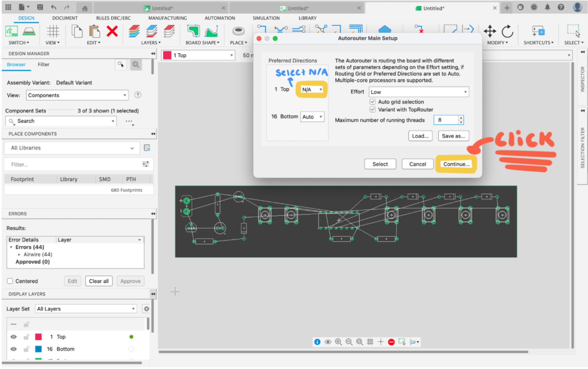The width and height of the screenshot is (588, 369).
Task: Open display layers settings gear
Action: [x=146, y=309]
